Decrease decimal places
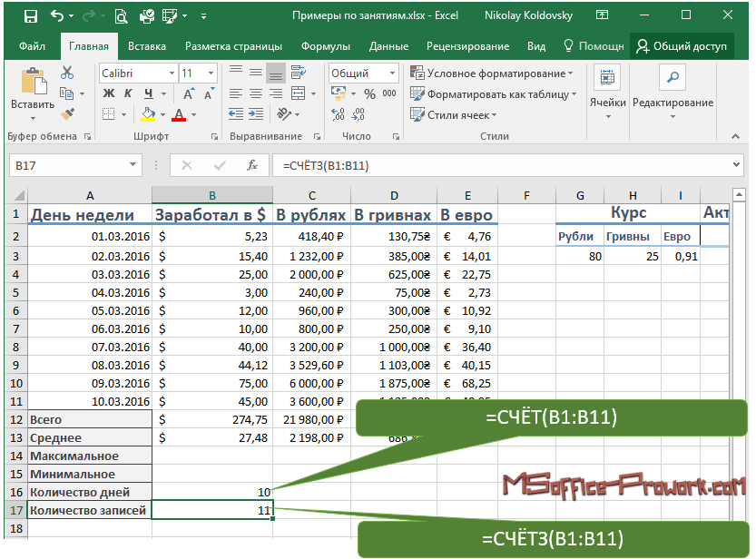This screenshot has height=559, width=756. tap(358, 114)
